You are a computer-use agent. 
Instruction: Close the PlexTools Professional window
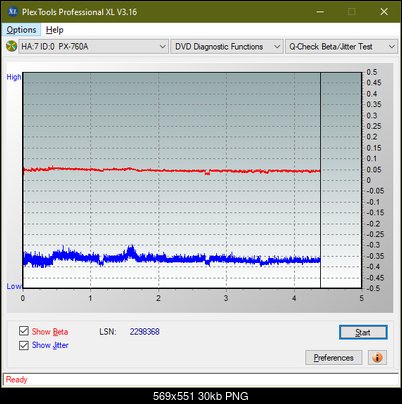(384, 12)
